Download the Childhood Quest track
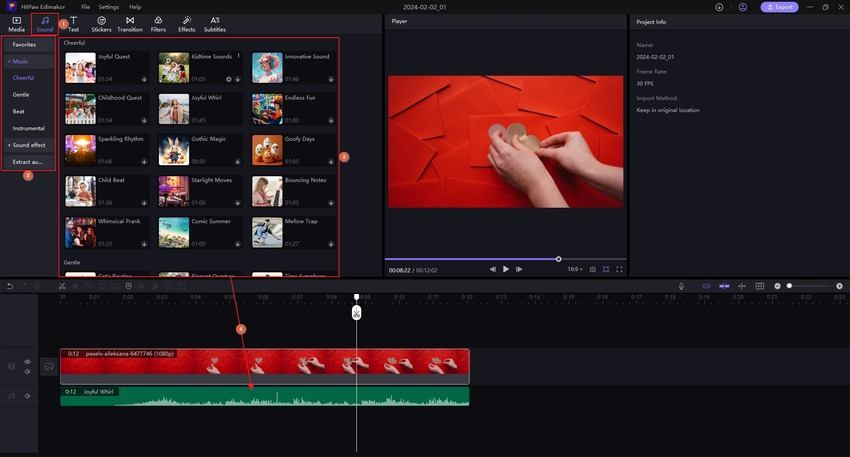The height and width of the screenshot is (457, 850). (x=144, y=120)
